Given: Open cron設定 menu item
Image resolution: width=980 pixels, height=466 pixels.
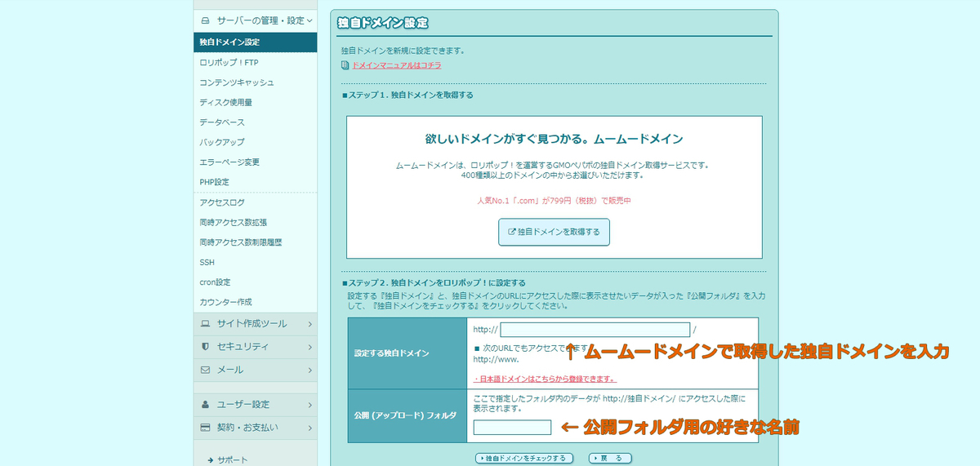Looking at the screenshot, I should pos(255,282).
